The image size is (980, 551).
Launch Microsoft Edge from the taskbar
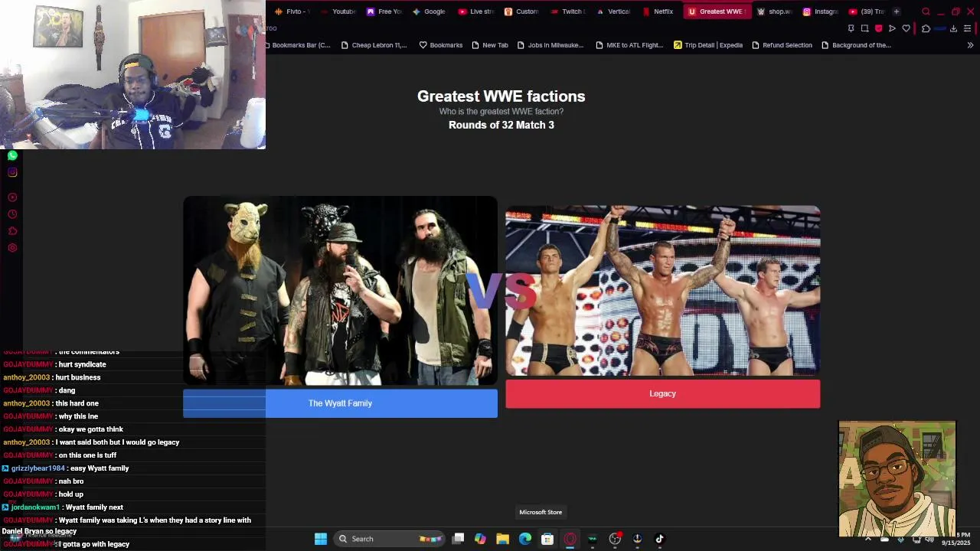point(525,539)
